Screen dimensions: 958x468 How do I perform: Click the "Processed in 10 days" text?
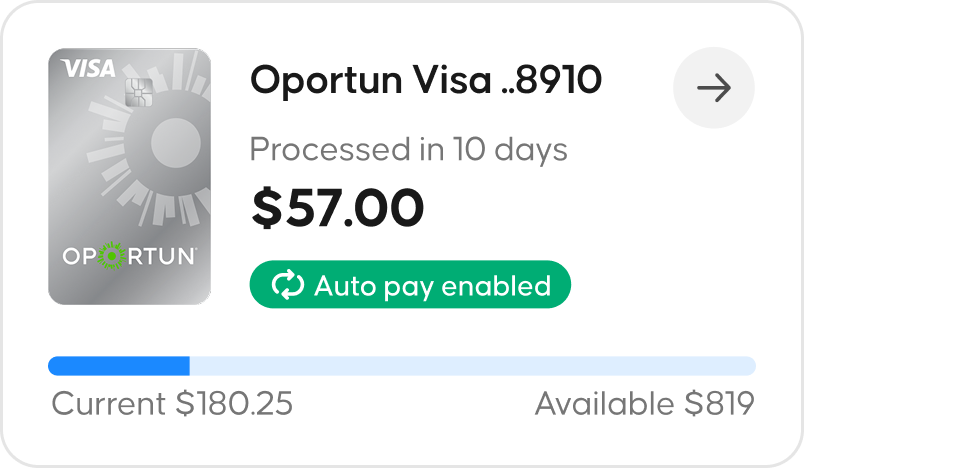pyautogui.click(x=408, y=150)
